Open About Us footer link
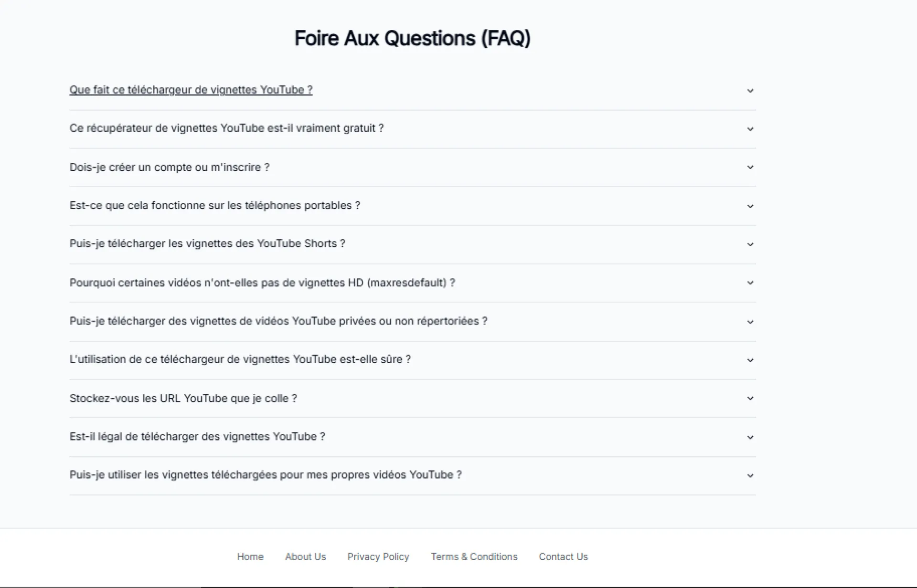Screen dimensions: 917x588 coord(305,556)
